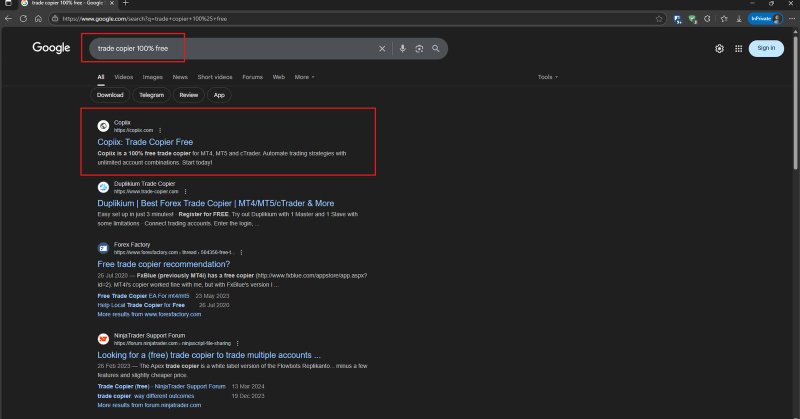Start voice search with microphone icon
800x419 pixels.
pos(403,48)
